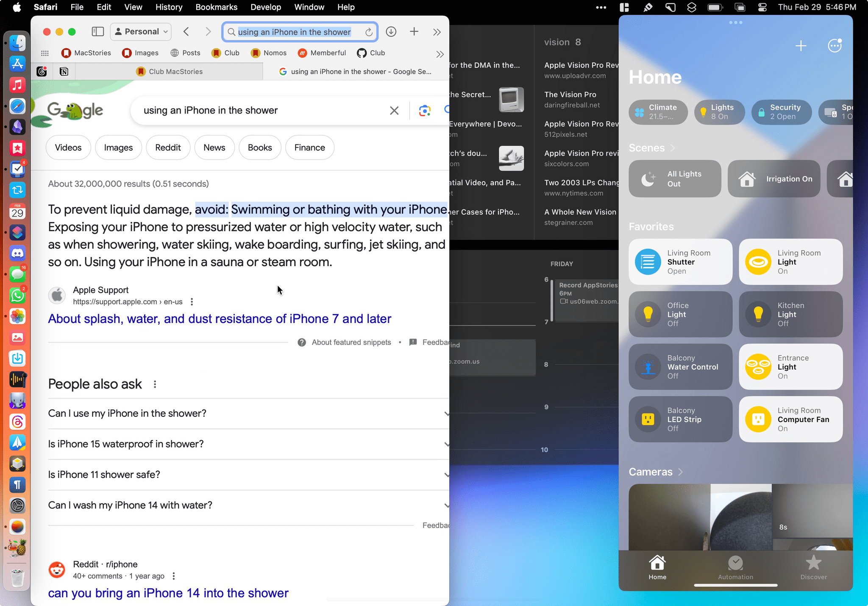Expand 'Is iPhone 15 waterproof in shower?'

tap(248, 444)
